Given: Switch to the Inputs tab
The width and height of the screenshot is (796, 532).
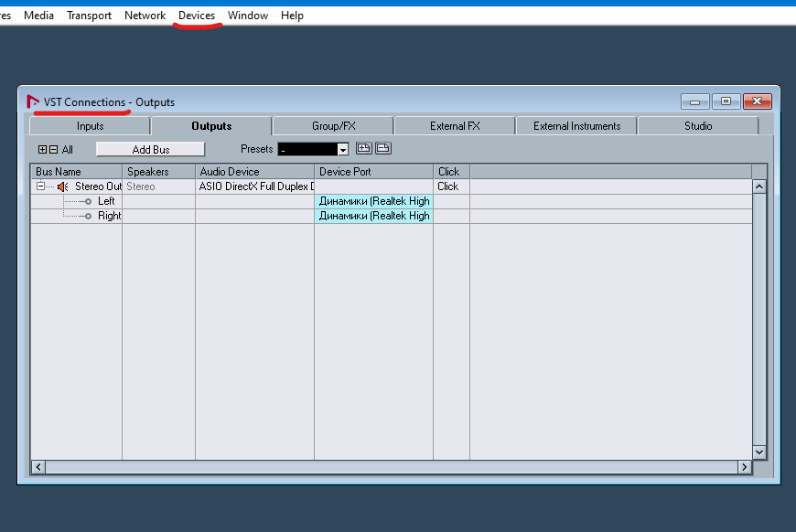Looking at the screenshot, I should pos(90,126).
